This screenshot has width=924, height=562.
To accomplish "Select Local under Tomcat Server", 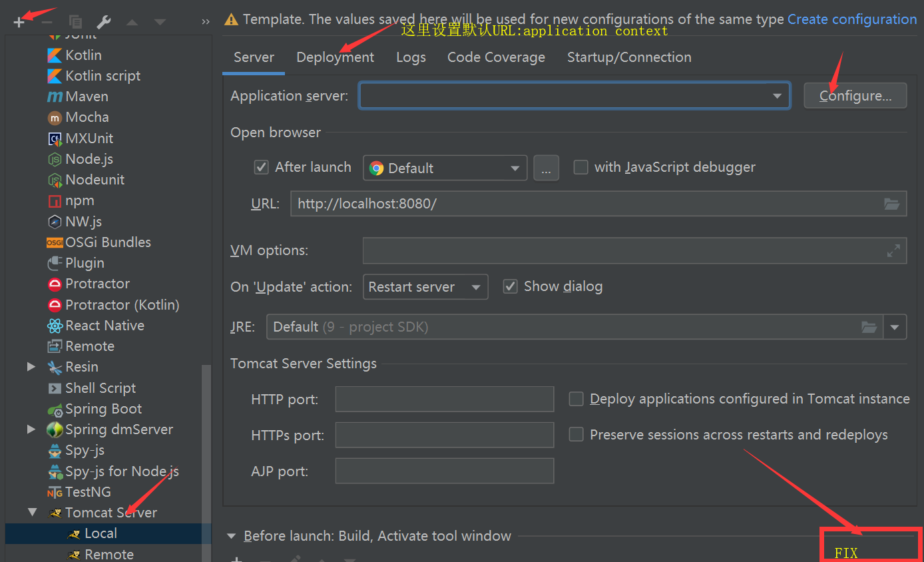I will [101, 533].
